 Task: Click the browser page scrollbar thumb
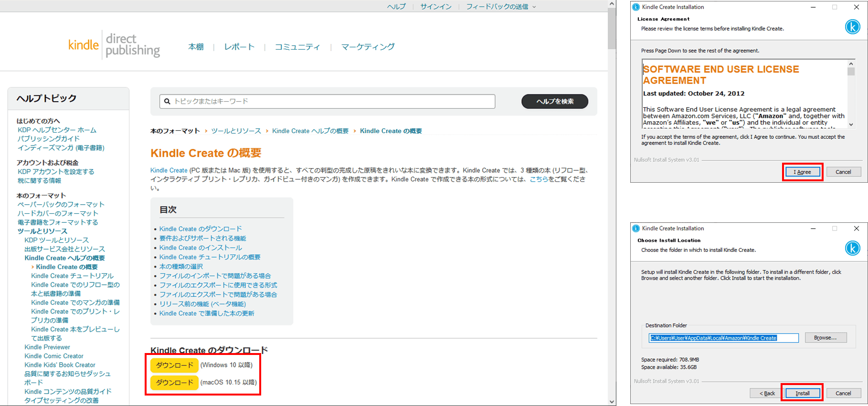(612, 29)
